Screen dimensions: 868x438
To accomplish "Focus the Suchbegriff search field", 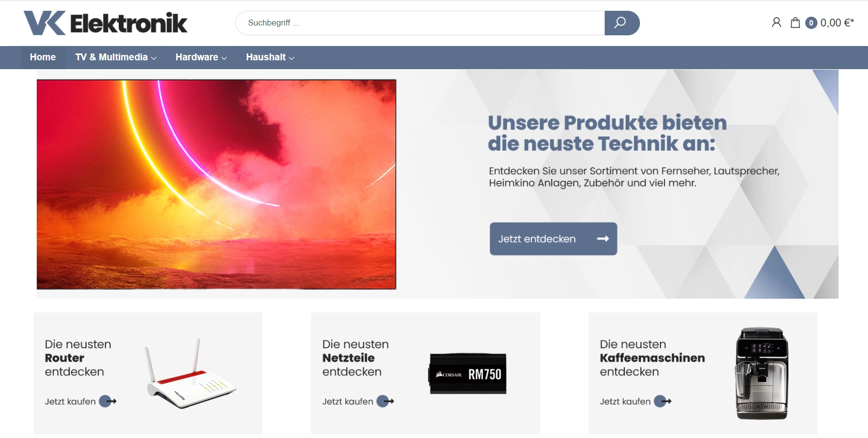I will pos(420,23).
